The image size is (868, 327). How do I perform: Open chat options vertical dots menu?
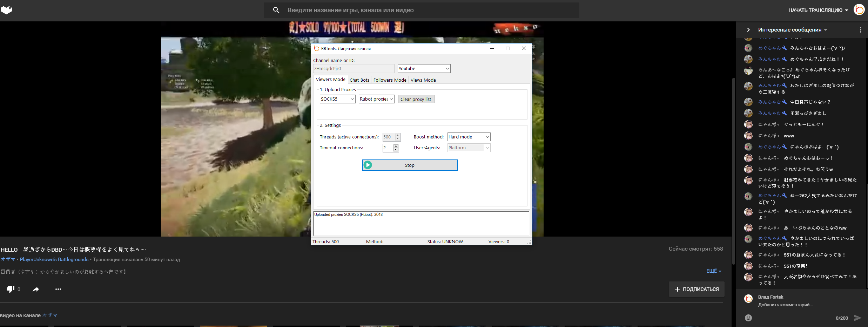click(x=860, y=30)
